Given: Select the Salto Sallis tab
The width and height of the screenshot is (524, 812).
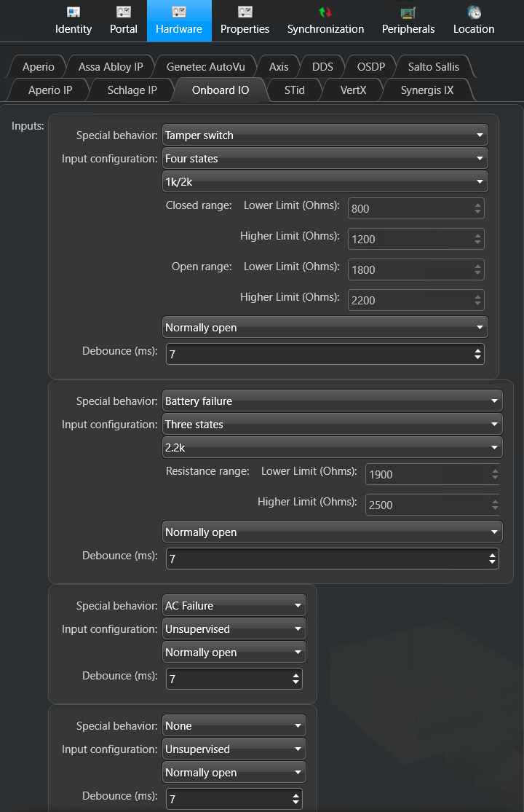Looking at the screenshot, I should point(433,66).
